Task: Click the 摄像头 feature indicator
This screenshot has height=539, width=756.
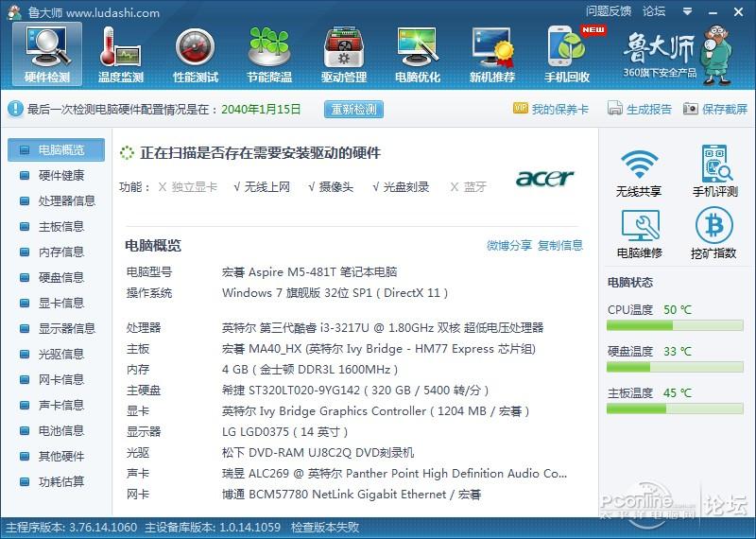Action: pos(331,187)
